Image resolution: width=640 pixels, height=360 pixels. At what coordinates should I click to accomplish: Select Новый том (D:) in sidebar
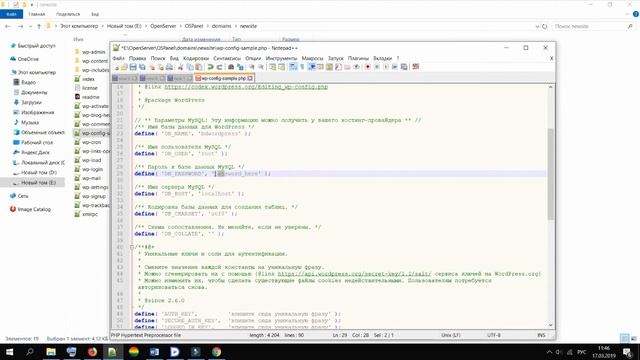point(39,173)
